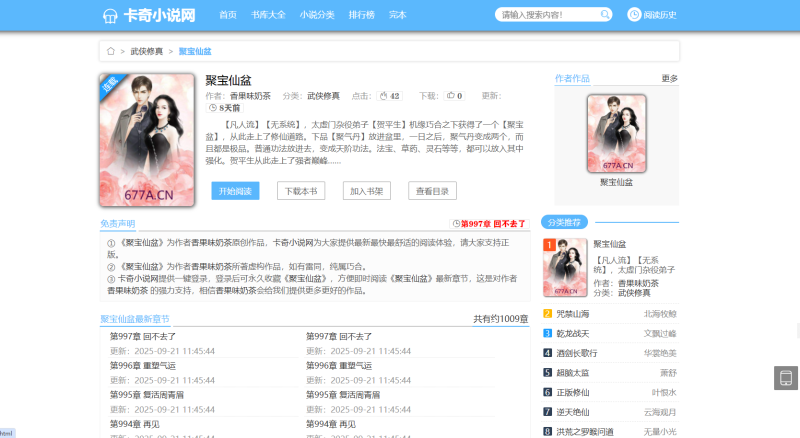
Task: Open left column 第997章 回不去了
Action: (143, 336)
